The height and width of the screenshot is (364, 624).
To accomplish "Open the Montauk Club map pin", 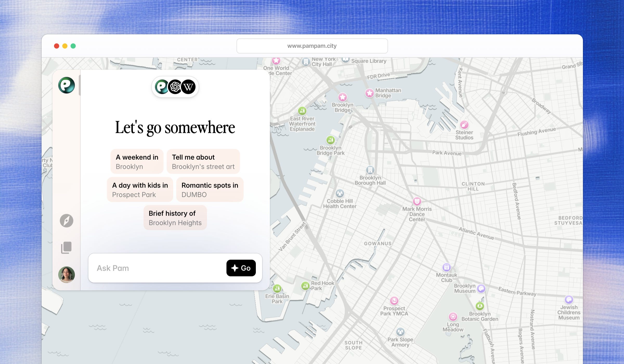I will [447, 267].
